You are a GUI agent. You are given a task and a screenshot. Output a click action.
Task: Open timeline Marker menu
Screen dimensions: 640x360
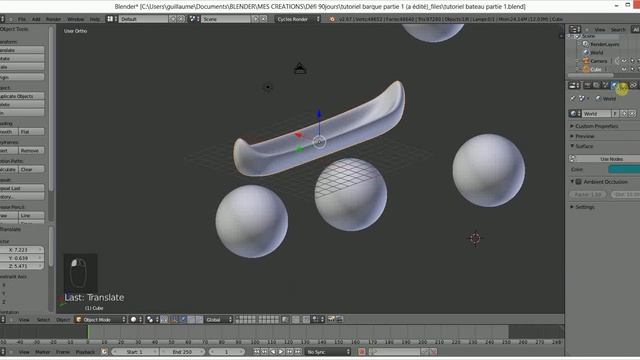point(42,352)
